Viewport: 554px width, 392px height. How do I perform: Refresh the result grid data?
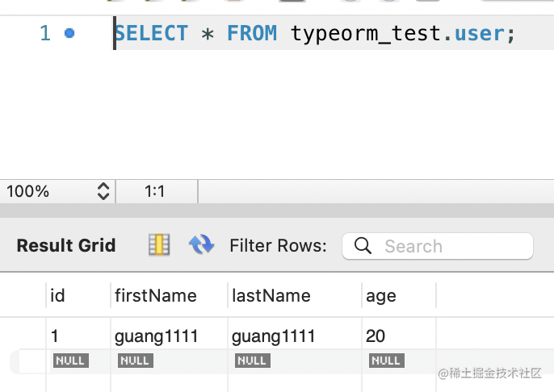[200, 245]
